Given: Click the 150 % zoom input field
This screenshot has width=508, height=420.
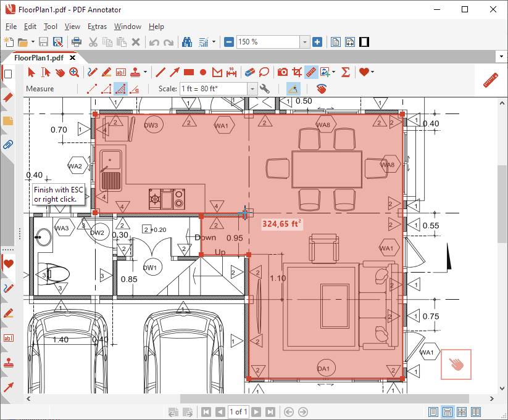Looking at the screenshot, I should pyautogui.click(x=268, y=42).
